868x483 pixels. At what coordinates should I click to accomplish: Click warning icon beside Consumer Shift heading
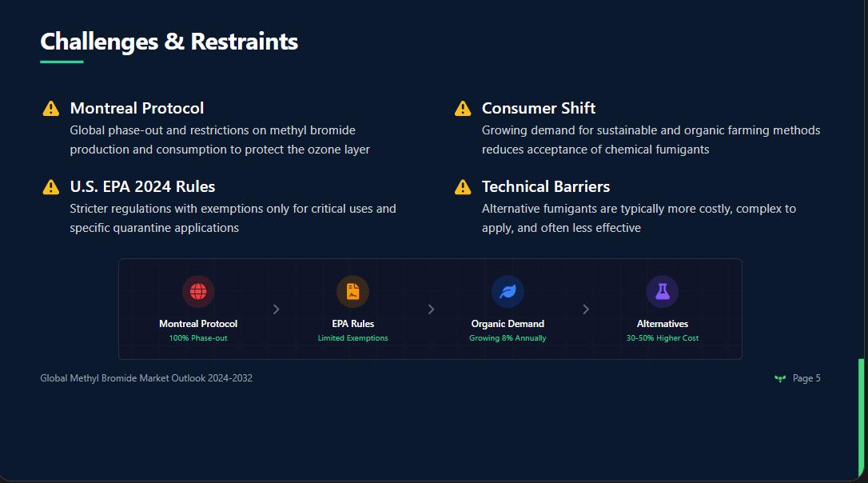(463, 109)
